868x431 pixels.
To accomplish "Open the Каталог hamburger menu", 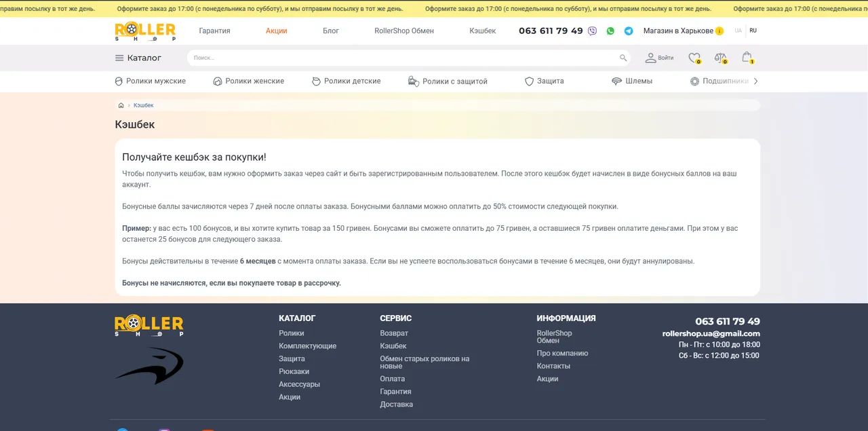I will tap(138, 58).
